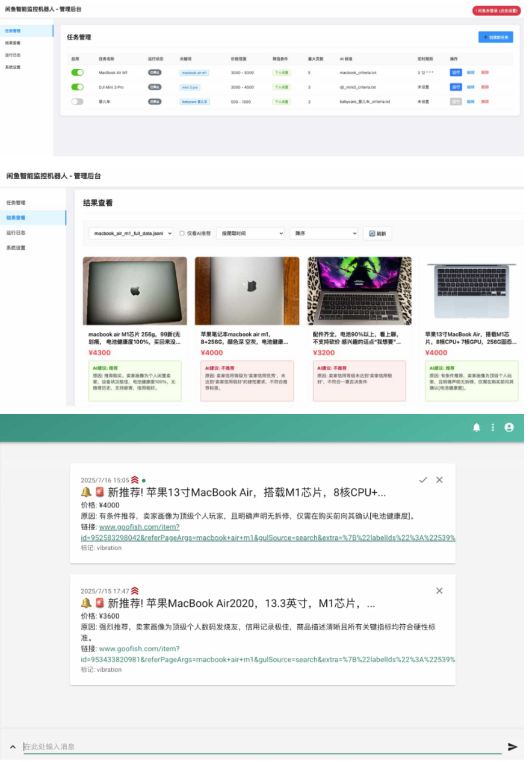Screen dimensions: 532x762
Task: Select 任务管理 in the results page sidebar
Action: point(33,203)
